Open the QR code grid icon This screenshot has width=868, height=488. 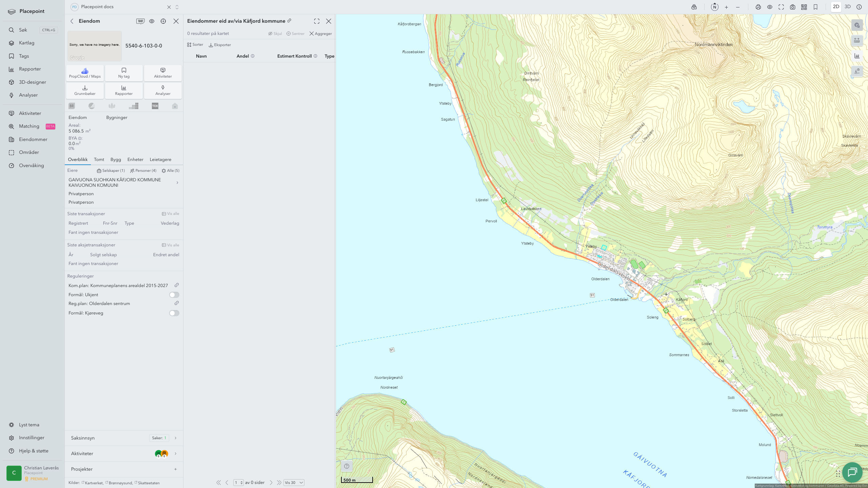pos(804,7)
